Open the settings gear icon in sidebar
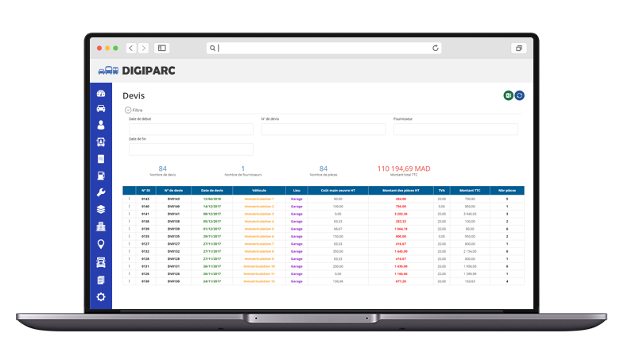This screenshot has width=624, height=364. [101, 296]
